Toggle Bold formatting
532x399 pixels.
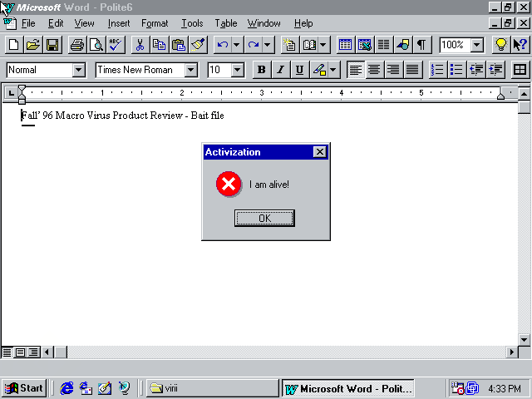point(262,70)
